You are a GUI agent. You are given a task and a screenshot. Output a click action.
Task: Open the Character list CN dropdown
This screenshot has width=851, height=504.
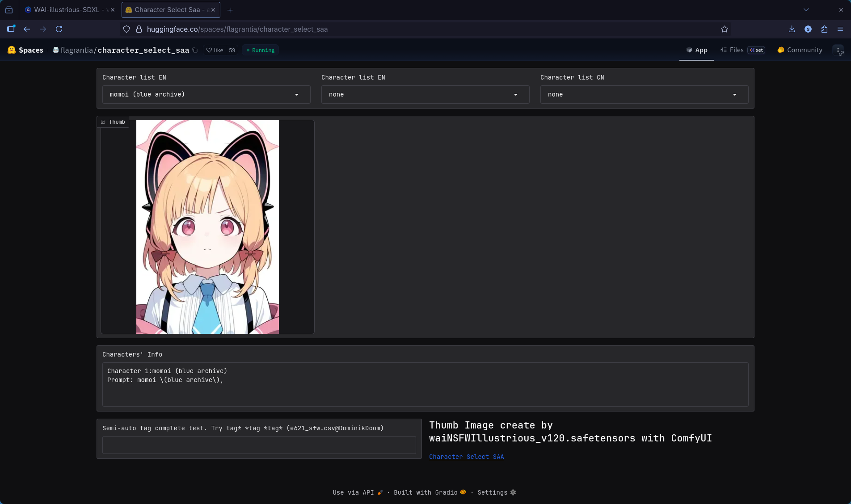(x=644, y=94)
